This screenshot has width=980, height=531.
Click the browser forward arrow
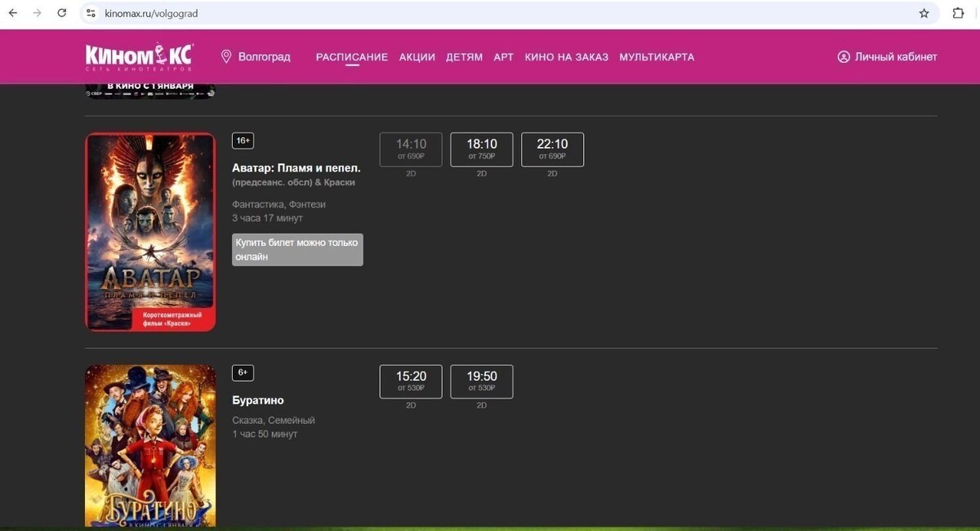[38, 13]
